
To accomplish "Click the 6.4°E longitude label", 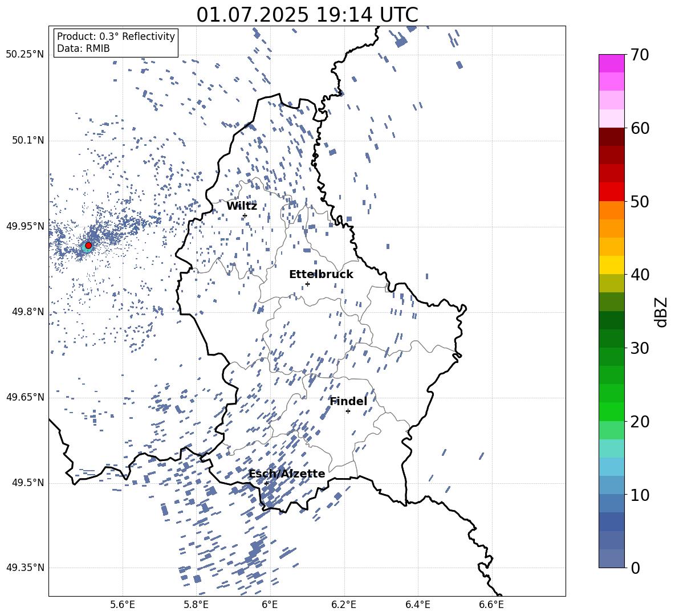I will [418, 605].
